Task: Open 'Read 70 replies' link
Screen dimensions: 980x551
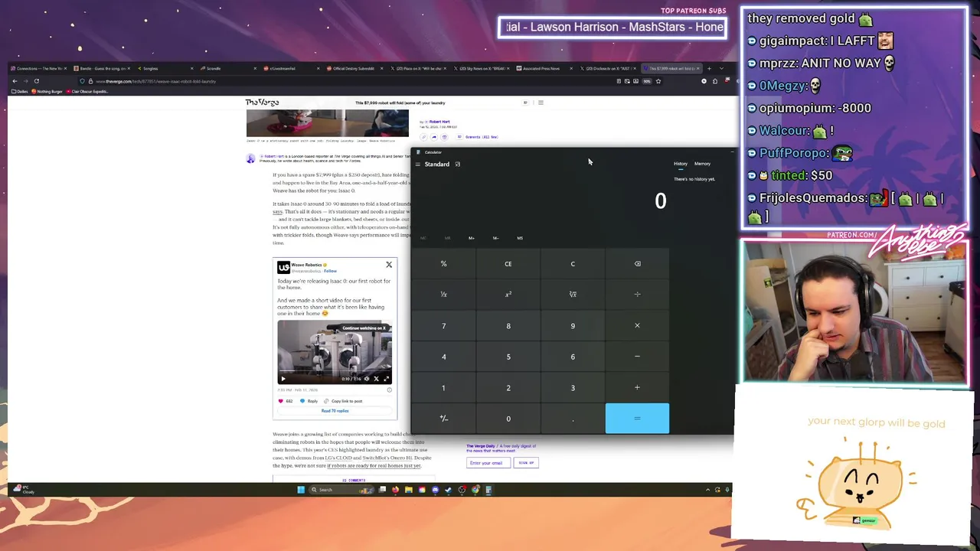Action: [x=335, y=411]
